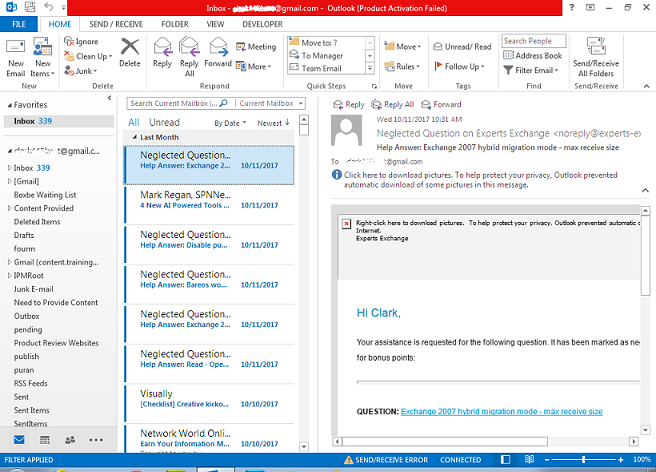Screen dimensions: 656x472
Task: Switch to Mail view in navigation bar
Action: tap(19, 439)
